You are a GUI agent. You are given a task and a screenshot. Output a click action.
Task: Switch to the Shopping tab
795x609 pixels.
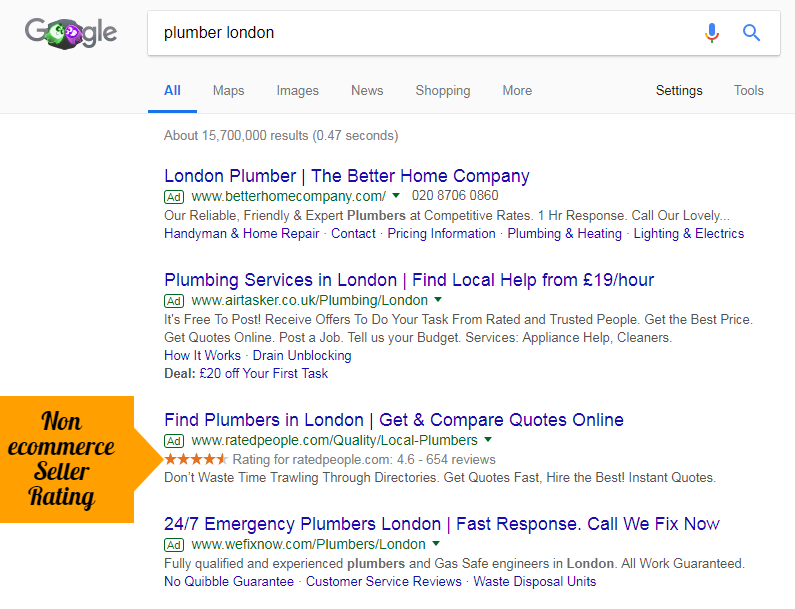click(443, 91)
